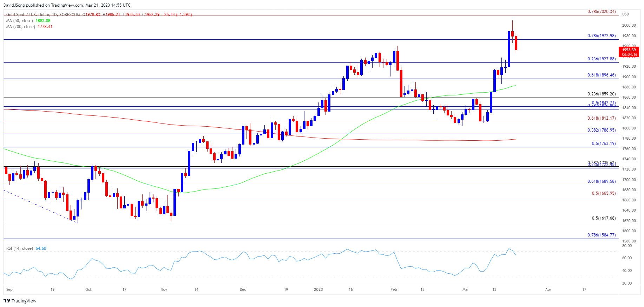Select the 0.5(1665.95) Fibonacci label
Viewport: 644px width, 307px height.
[604, 193]
